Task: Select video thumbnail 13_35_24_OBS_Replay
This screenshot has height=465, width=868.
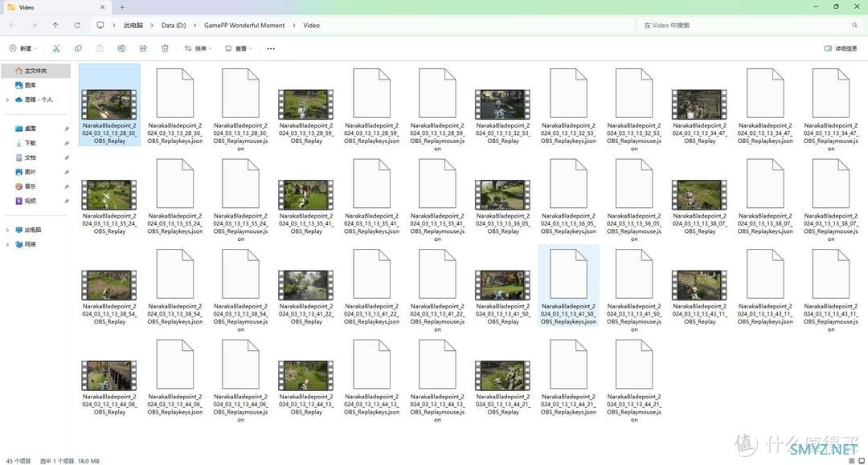Action: click(x=109, y=195)
